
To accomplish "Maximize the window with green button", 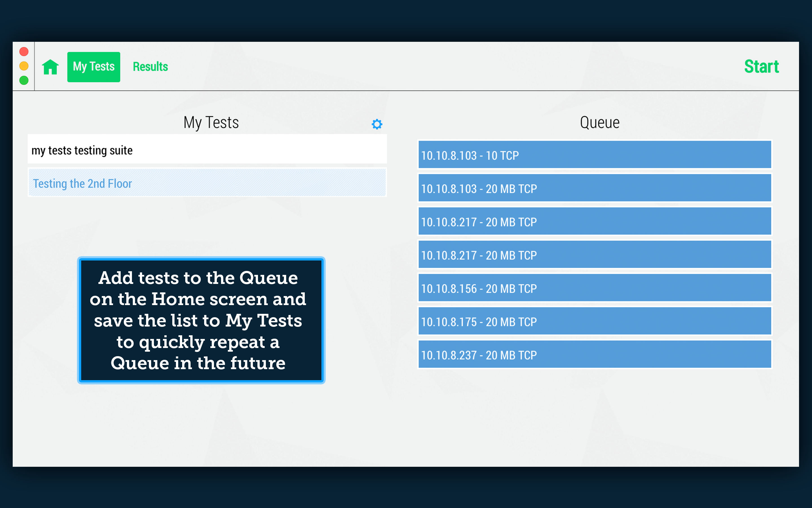I will click(24, 80).
